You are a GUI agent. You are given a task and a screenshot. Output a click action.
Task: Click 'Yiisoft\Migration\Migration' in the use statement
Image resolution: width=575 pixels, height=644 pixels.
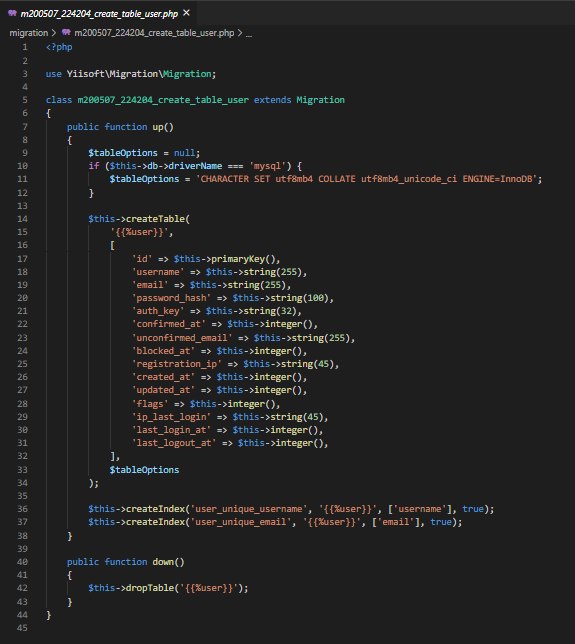tap(139, 74)
